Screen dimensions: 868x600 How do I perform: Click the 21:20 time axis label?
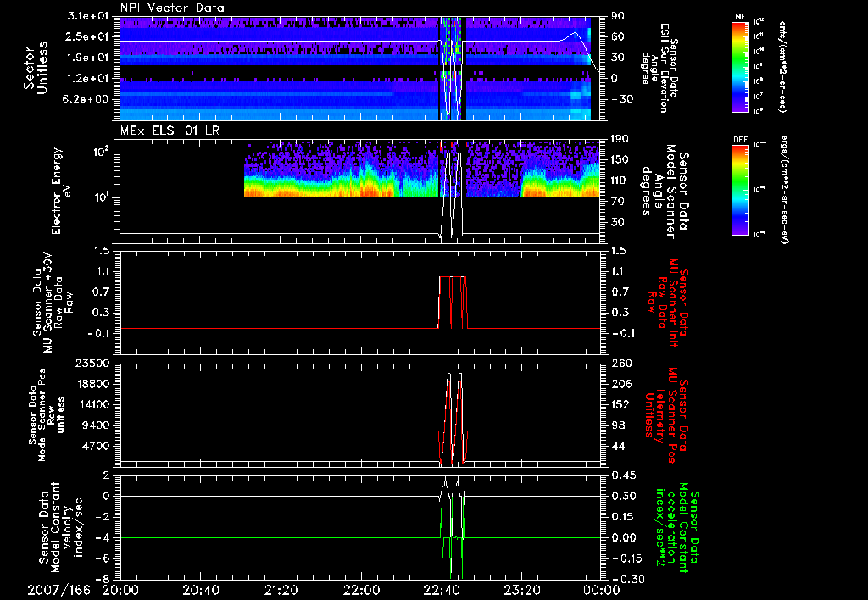[281, 591]
